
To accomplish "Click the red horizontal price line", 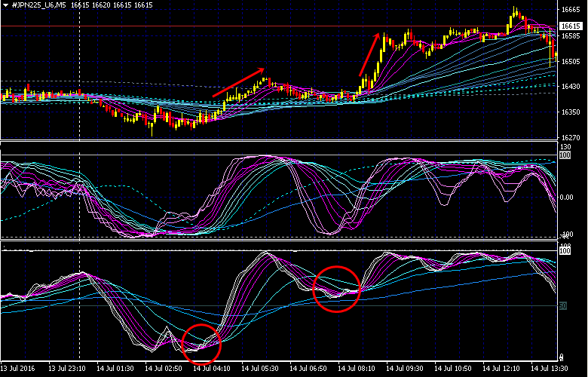I will [x=226, y=26].
